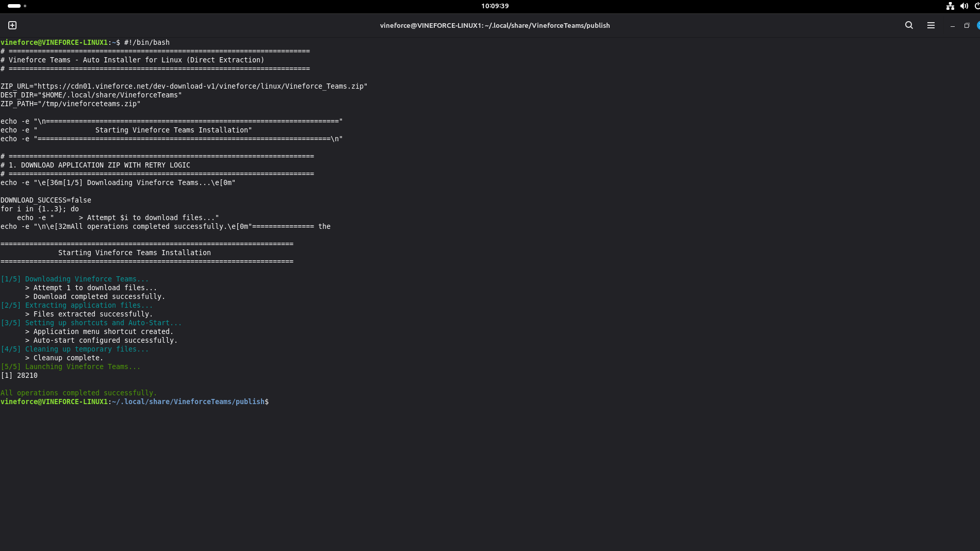Click the 'Auto Installer for Linux' comment line
The width and height of the screenshot is (980, 551).
(x=133, y=60)
